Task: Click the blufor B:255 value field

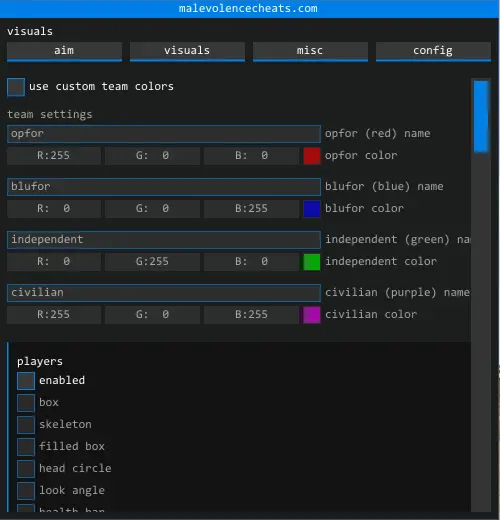Action: coord(251,209)
